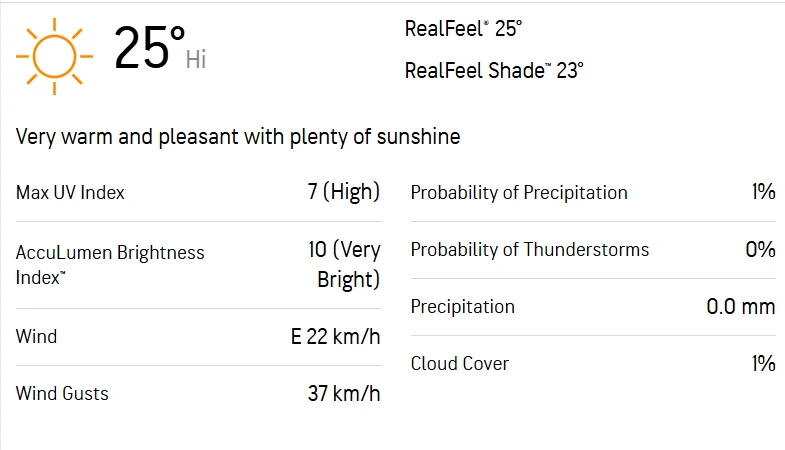
Task: Click the 10 (Very Bright) value
Action: click(343, 265)
